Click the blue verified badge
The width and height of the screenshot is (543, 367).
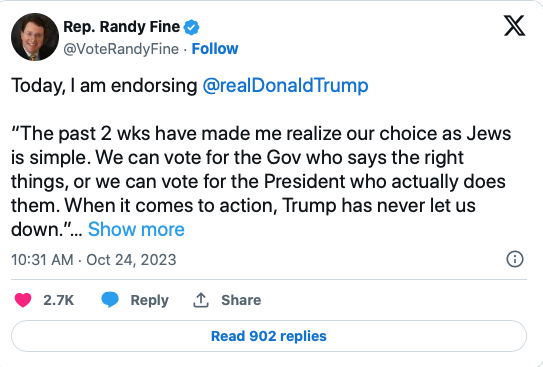191,27
